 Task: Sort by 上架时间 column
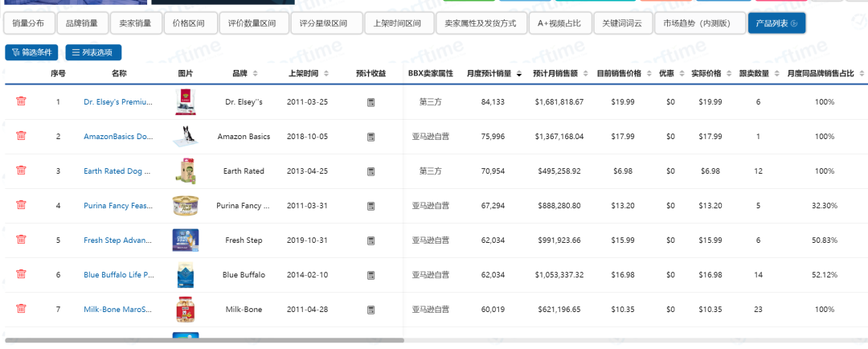pyautogui.click(x=327, y=74)
